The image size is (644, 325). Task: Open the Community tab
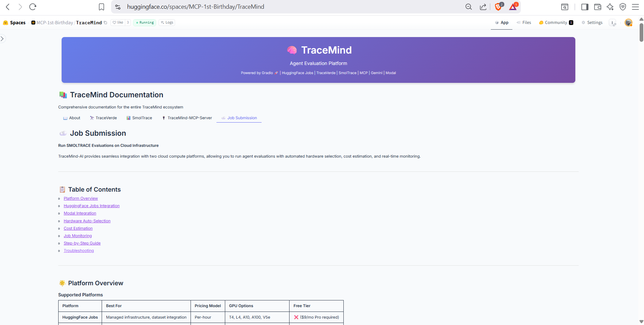(556, 23)
